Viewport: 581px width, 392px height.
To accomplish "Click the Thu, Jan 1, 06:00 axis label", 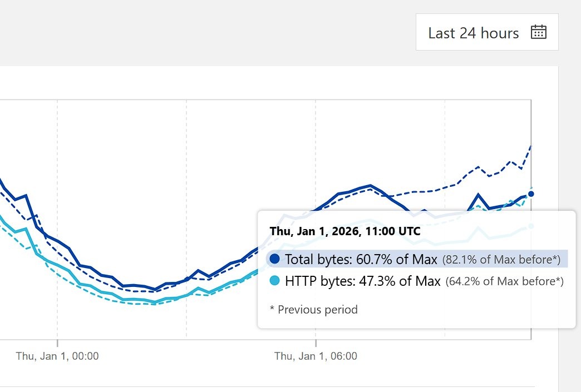I will click(316, 356).
